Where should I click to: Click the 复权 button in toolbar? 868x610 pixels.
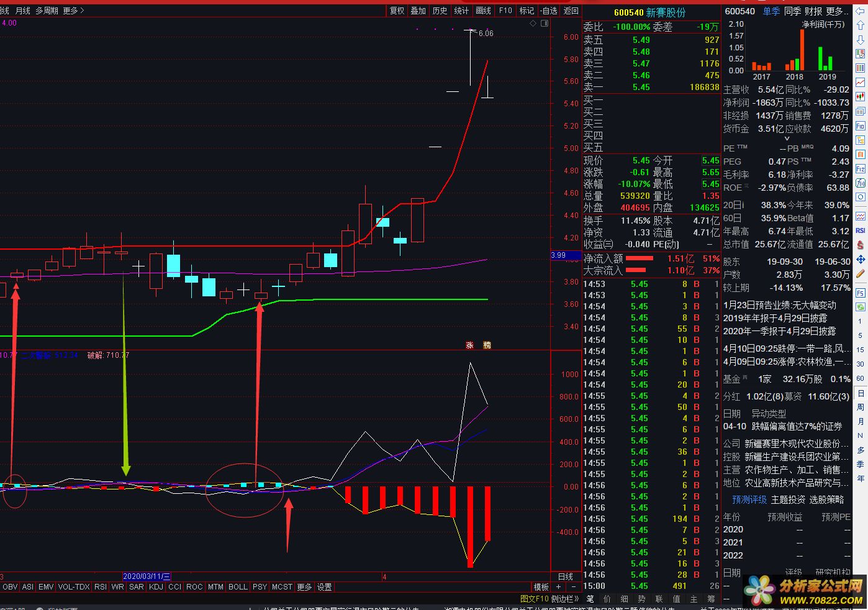click(397, 11)
